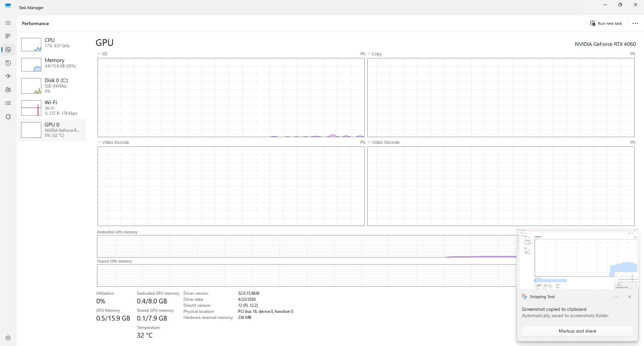Click dedicated GPU memory 0.4/8.0 GB
Screen dimensions: 644x346
pyautogui.click(x=152, y=301)
